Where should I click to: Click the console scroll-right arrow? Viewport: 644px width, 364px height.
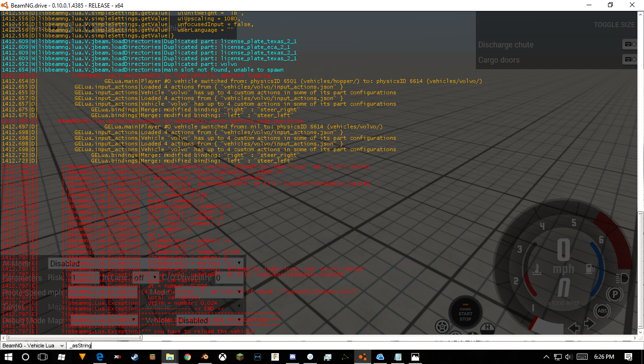click(635, 338)
